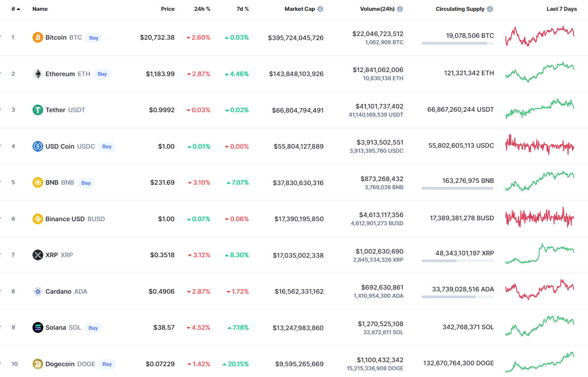Open the Dogecoin name link
Image resolution: width=588 pixels, height=377 pixels.
[60, 364]
